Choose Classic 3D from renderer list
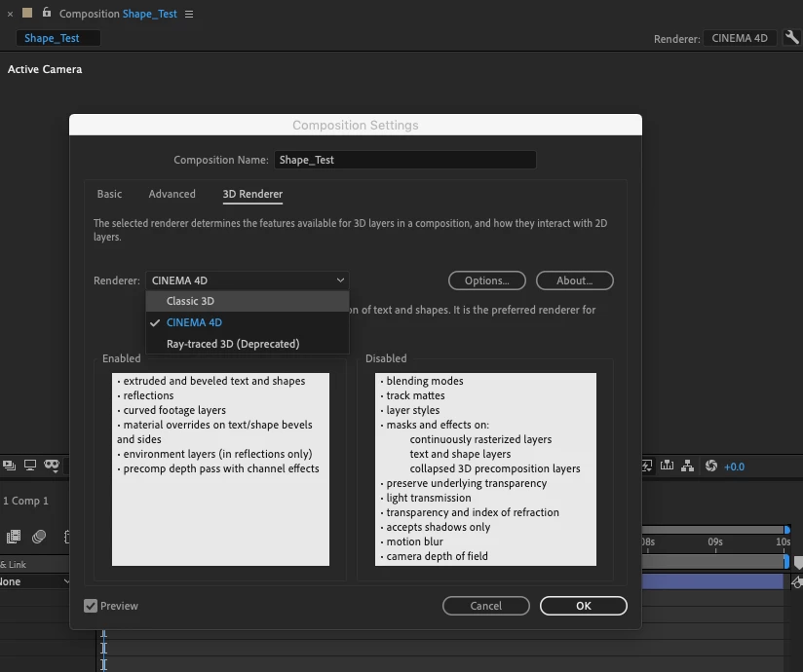Screen dimensions: 803x672 coord(248,301)
